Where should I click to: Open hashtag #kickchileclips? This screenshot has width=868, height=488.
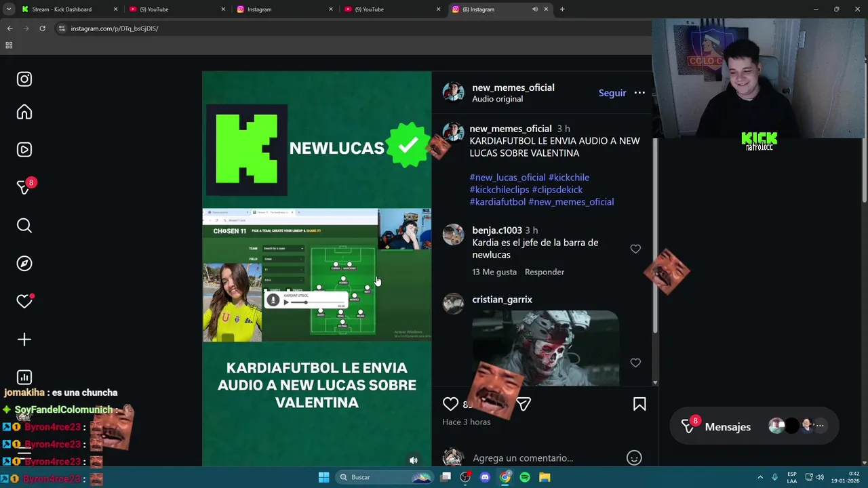pos(499,190)
